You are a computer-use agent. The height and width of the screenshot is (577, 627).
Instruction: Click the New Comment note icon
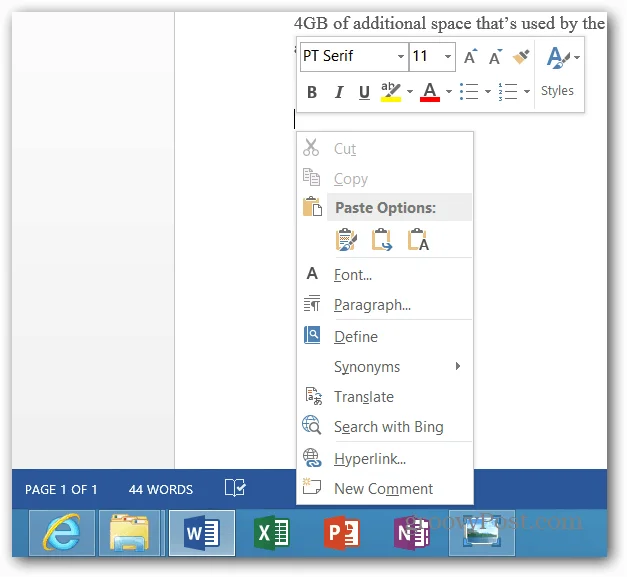(x=312, y=486)
